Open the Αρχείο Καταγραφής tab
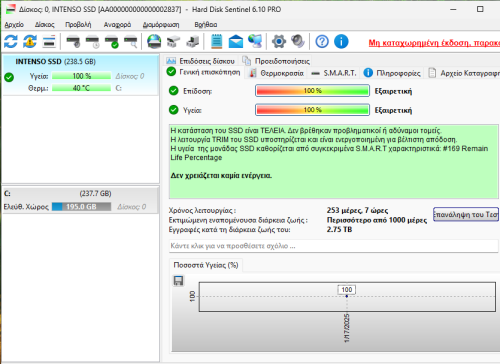This screenshot has height=364, width=500. [x=464, y=73]
